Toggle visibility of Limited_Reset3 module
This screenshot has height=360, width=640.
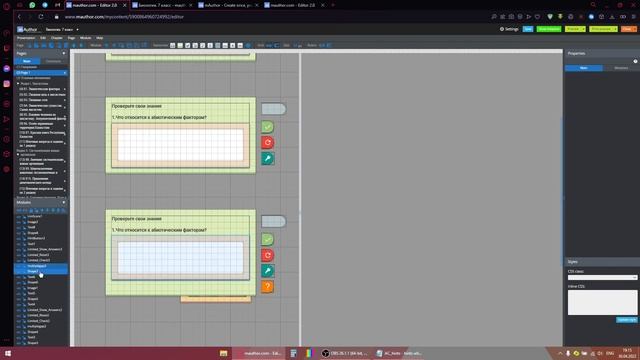(19, 255)
